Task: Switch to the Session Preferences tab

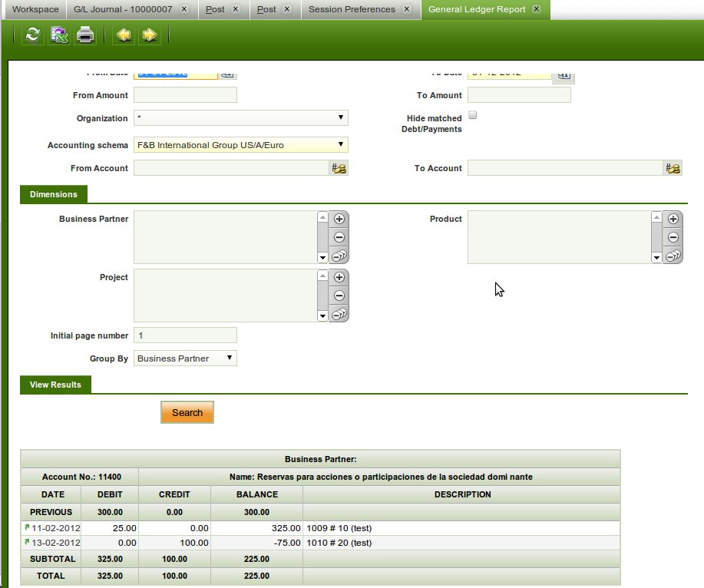Action: point(352,9)
